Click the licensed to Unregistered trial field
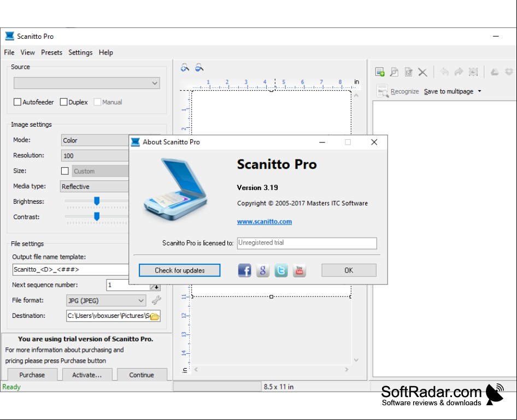Image resolution: width=517 pixels, height=420 pixels. tap(307, 243)
